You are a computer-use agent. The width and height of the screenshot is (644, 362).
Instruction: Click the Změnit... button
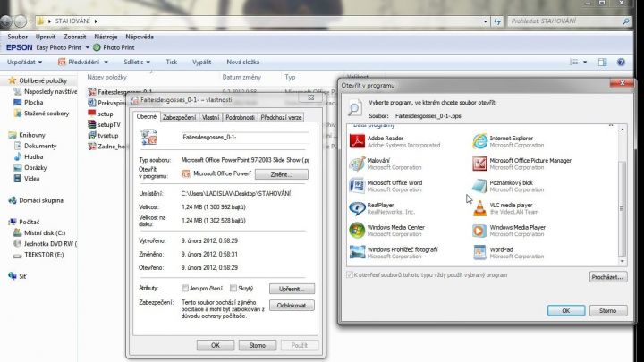(x=282, y=174)
